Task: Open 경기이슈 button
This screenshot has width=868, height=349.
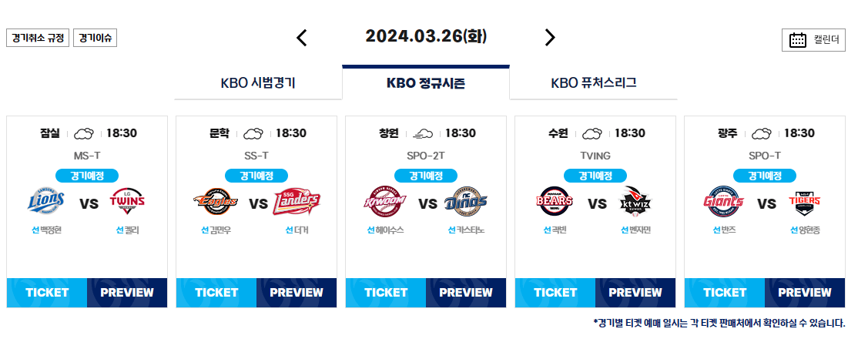Action: (x=95, y=38)
